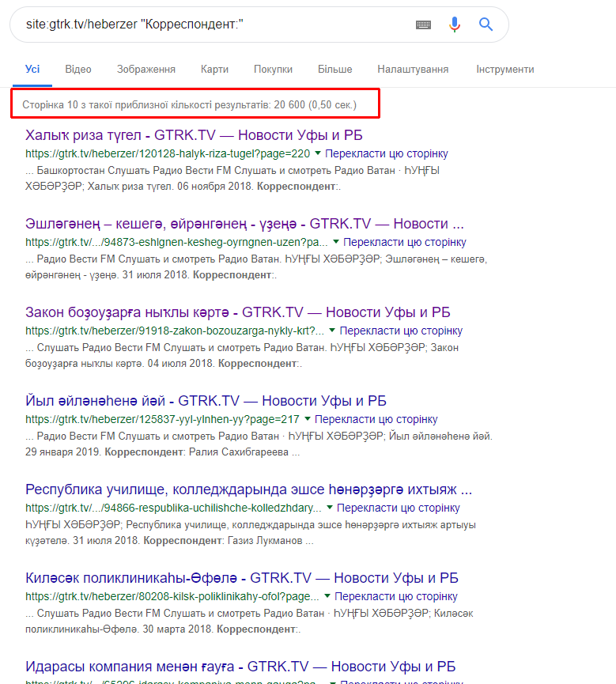Image resolution: width=616 pixels, height=684 pixels.
Task: Open Інструменти search tools
Action: [505, 70]
